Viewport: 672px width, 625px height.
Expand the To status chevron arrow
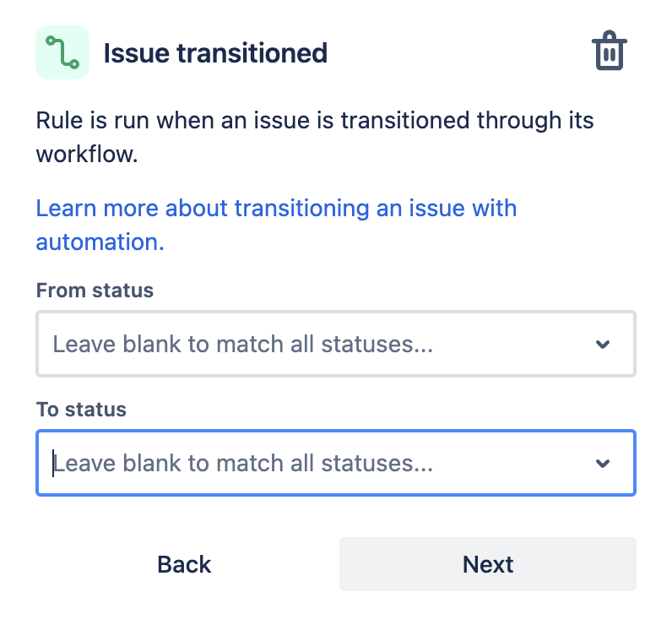pyautogui.click(x=603, y=464)
